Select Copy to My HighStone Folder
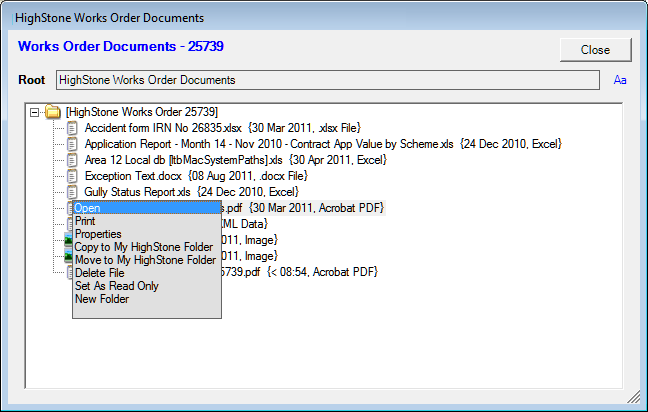The width and height of the screenshot is (648, 412). coord(147,247)
